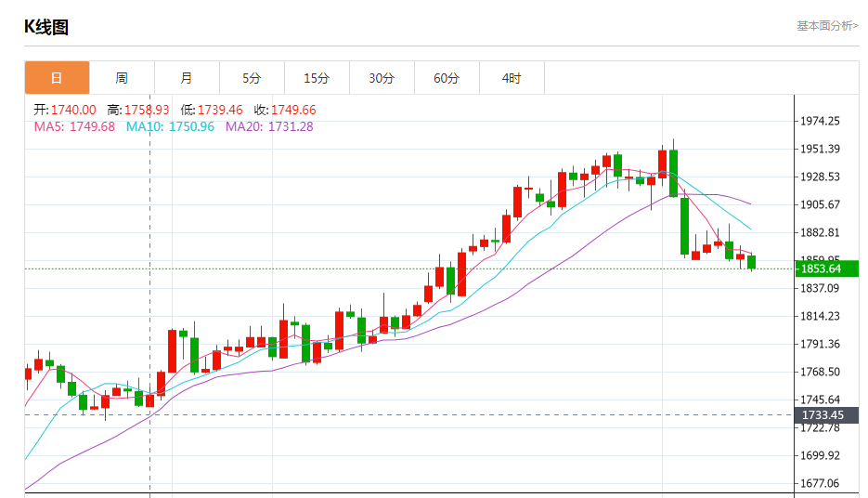
Task: Switch to the 60分 interval tab
Action: (x=447, y=78)
